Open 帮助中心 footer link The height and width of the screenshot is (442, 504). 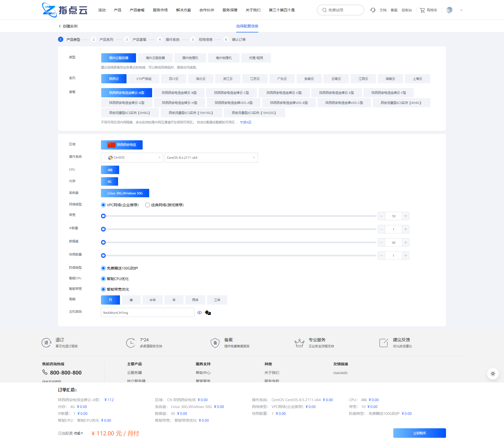pyautogui.click(x=203, y=373)
